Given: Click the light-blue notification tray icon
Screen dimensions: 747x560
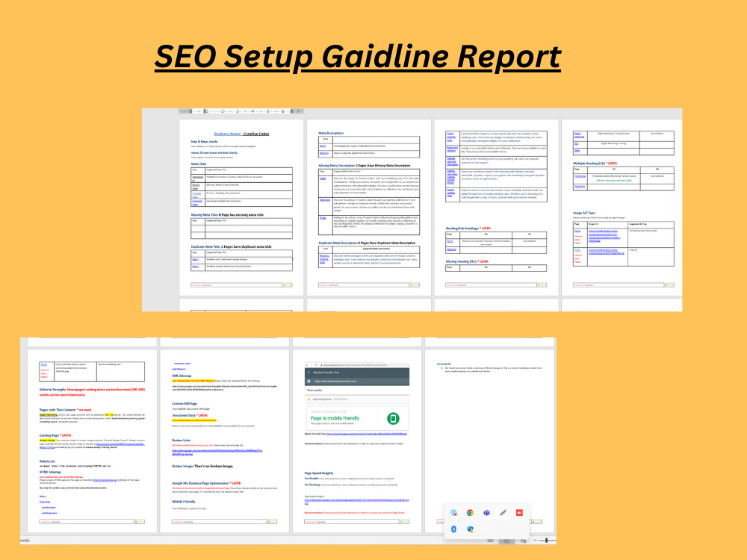Looking at the screenshot, I should [453, 513].
